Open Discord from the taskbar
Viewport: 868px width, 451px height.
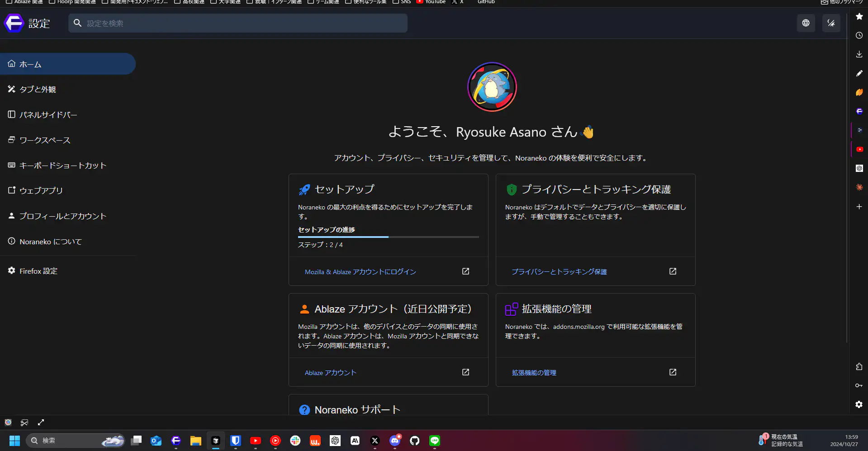pyautogui.click(x=395, y=441)
